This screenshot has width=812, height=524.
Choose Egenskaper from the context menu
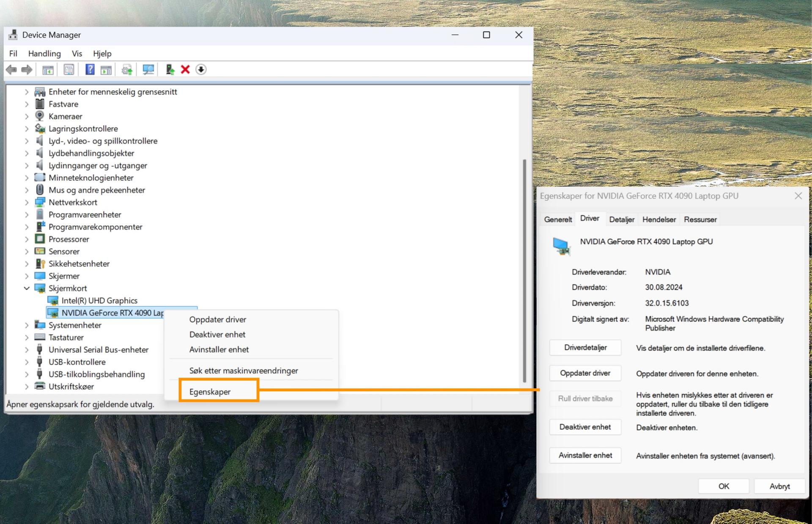pyautogui.click(x=210, y=392)
